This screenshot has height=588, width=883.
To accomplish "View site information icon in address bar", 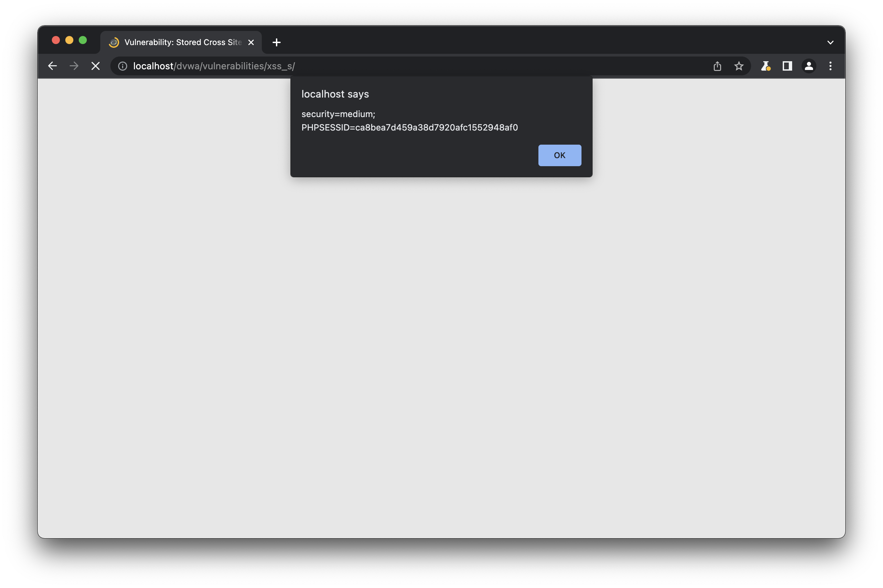I will pos(123,66).
